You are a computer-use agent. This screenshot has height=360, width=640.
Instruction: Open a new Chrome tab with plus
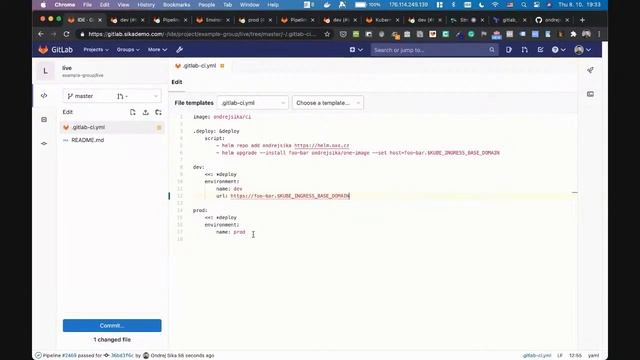pos(582,20)
